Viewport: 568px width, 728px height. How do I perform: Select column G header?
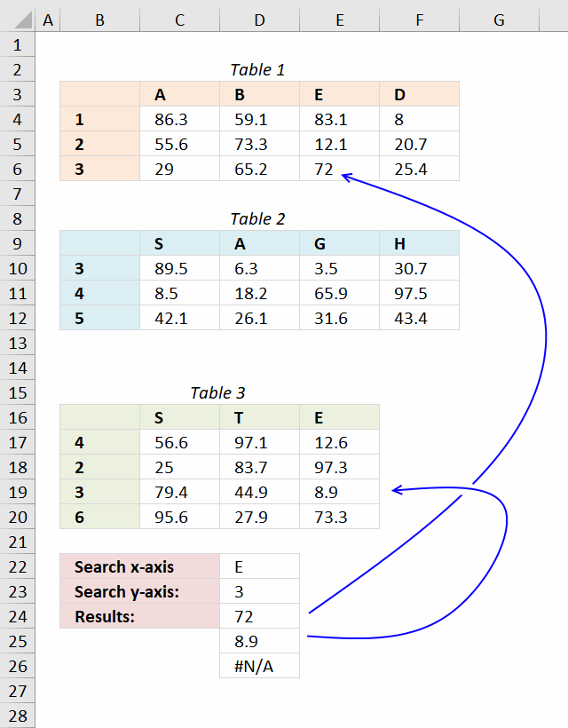click(x=498, y=20)
